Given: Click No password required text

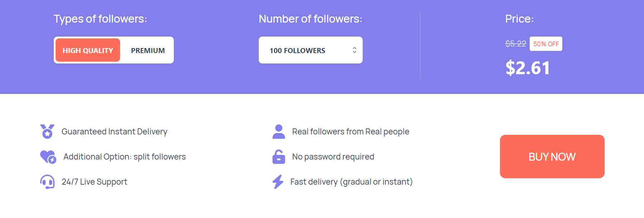Looking at the screenshot, I should tap(333, 157).
